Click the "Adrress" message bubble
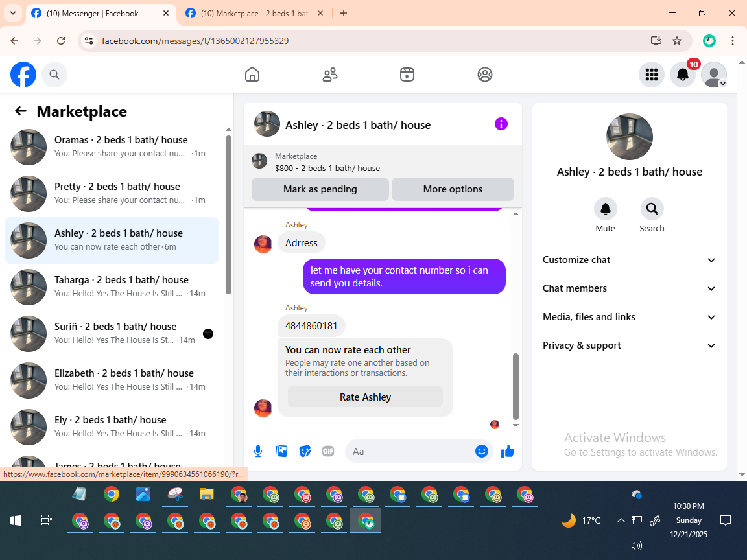This screenshot has height=560, width=747. 301,243
